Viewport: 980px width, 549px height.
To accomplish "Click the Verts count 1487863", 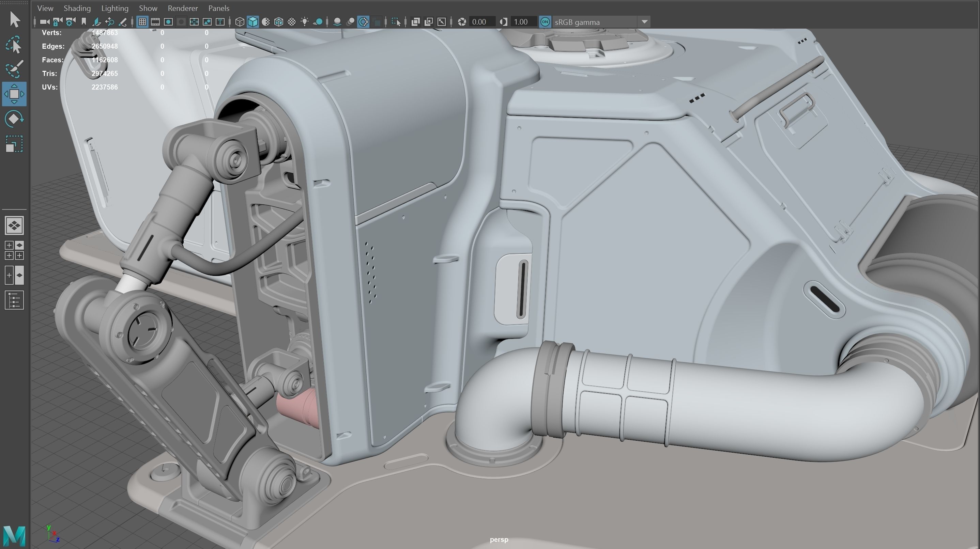I will [x=105, y=33].
